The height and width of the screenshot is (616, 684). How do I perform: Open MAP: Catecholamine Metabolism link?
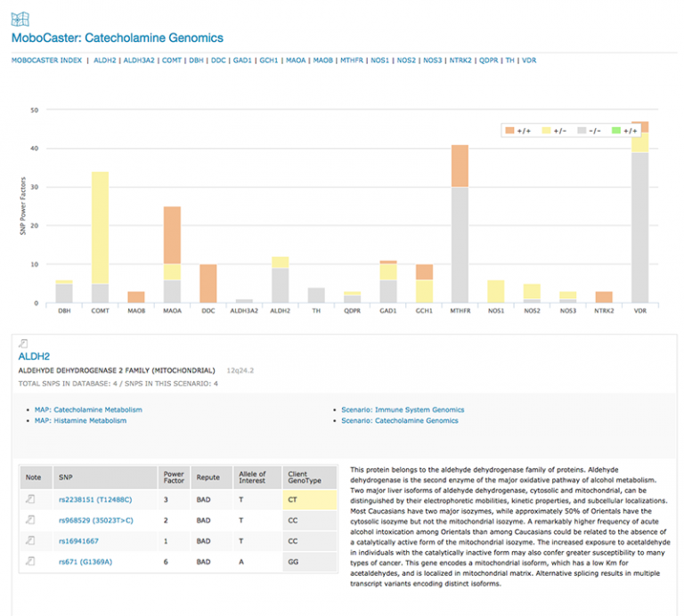pos(88,409)
